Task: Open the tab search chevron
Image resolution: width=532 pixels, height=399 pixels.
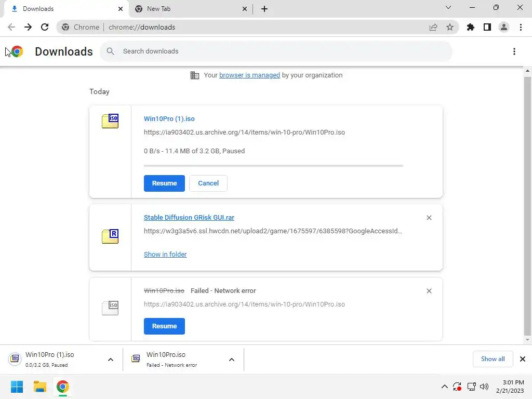Action: point(448,7)
